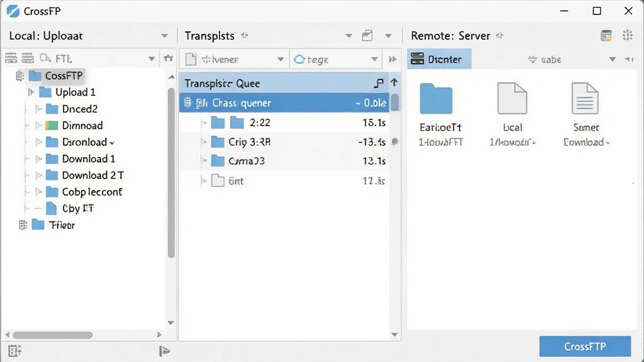Expand the Upload 1 folder
The width and height of the screenshot is (644, 362).
click(x=31, y=92)
